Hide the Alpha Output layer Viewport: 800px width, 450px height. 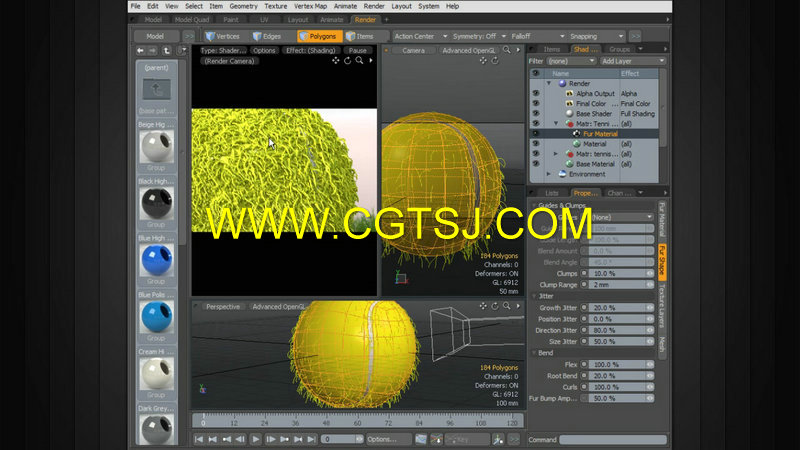coord(536,93)
